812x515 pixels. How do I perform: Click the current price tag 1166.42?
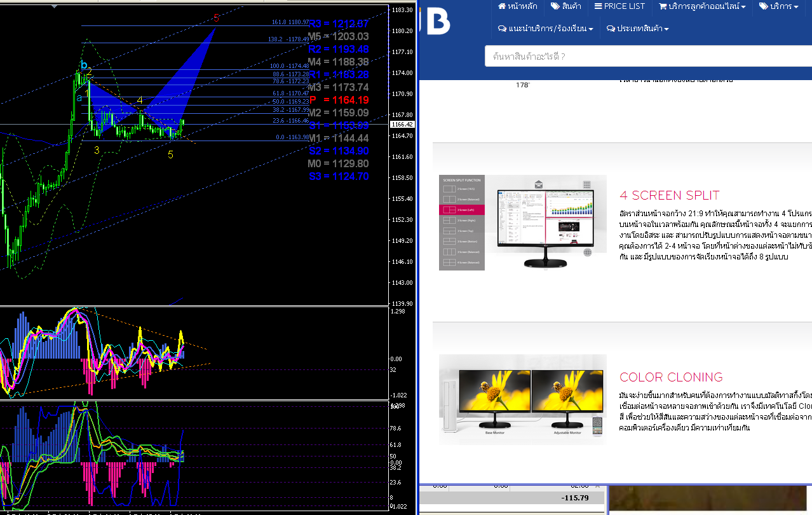pos(403,125)
